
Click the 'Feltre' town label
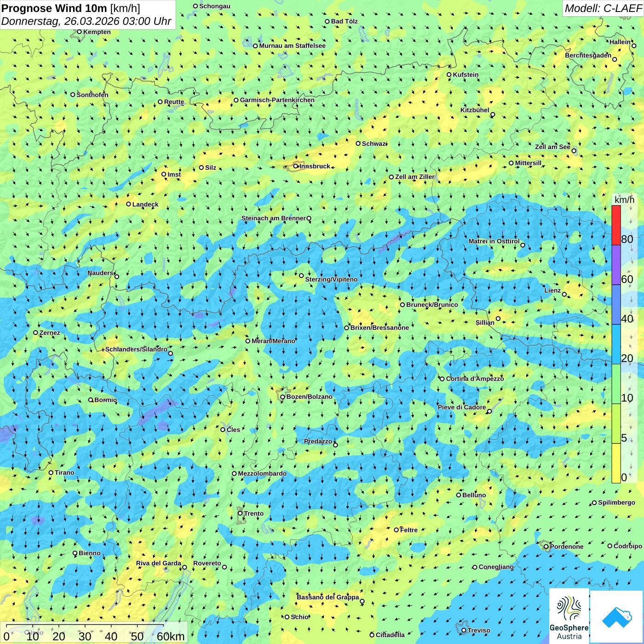tap(409, 530)
